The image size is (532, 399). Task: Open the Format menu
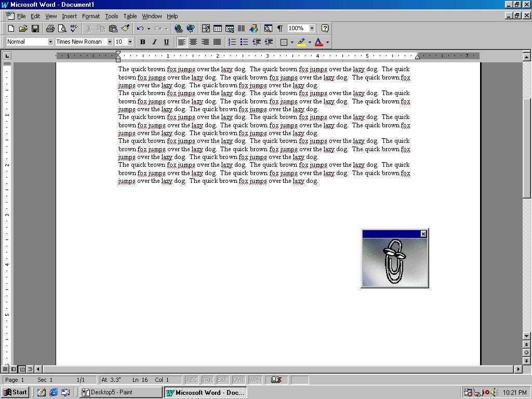point(91,16)
